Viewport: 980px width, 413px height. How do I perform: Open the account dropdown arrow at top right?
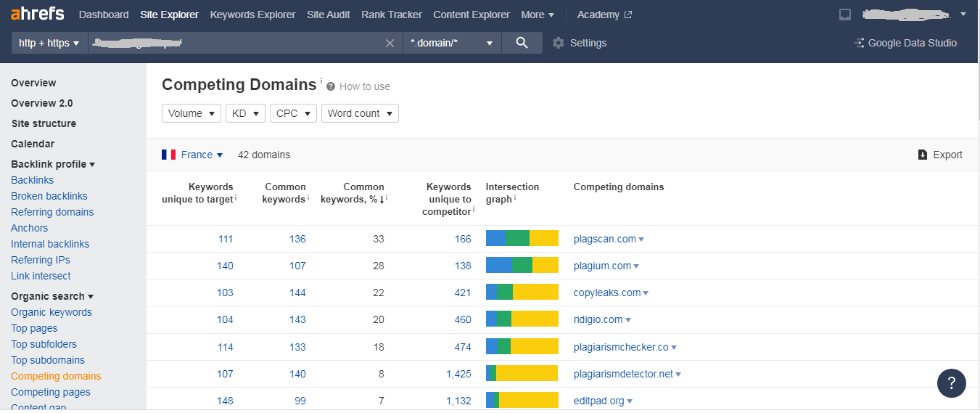pos(963,15)
